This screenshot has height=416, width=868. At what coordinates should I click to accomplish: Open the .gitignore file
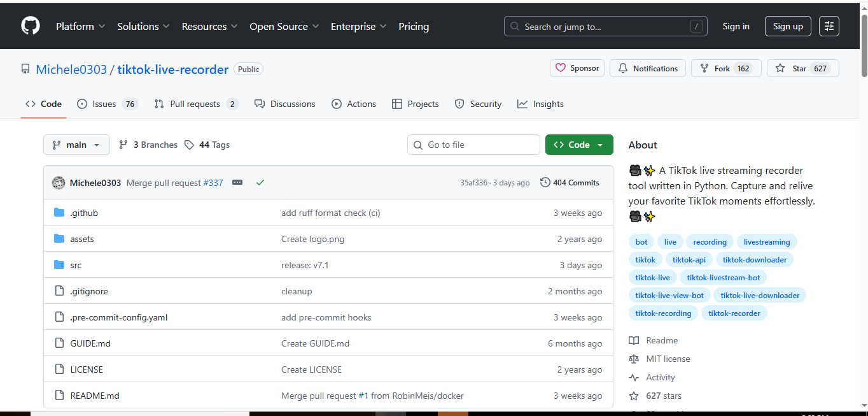click(x=89, y=291)
